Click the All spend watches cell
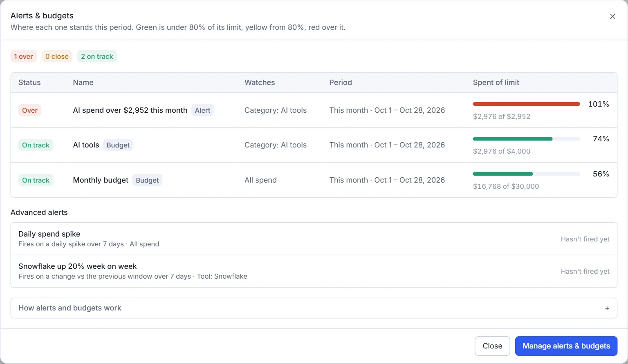 pyautogui.click(x=260, y=180)
